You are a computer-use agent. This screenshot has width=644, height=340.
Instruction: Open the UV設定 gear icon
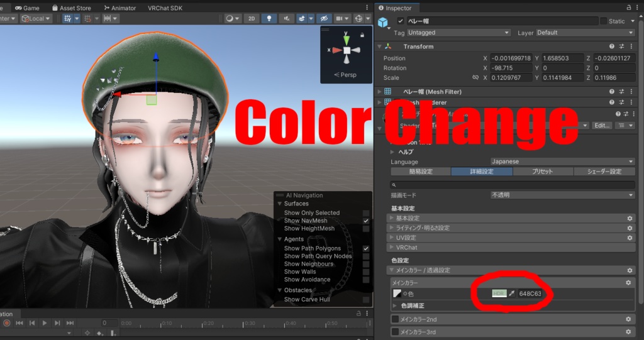coord(630,238)
